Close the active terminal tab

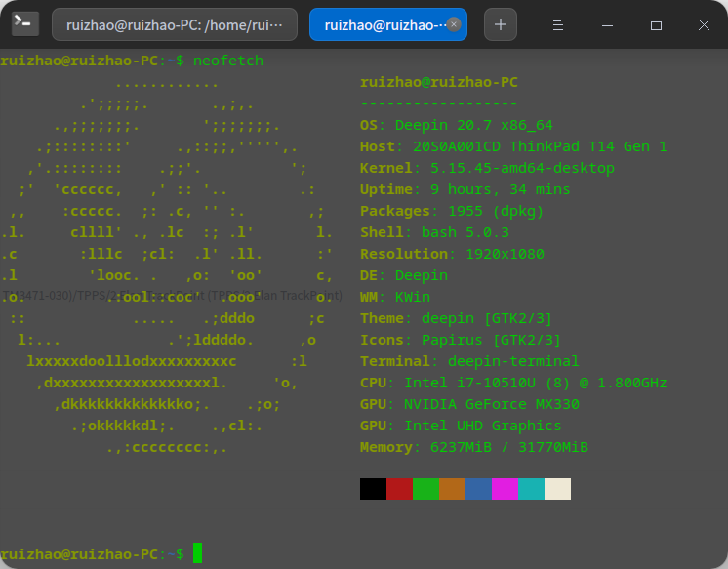pos(454,24)
